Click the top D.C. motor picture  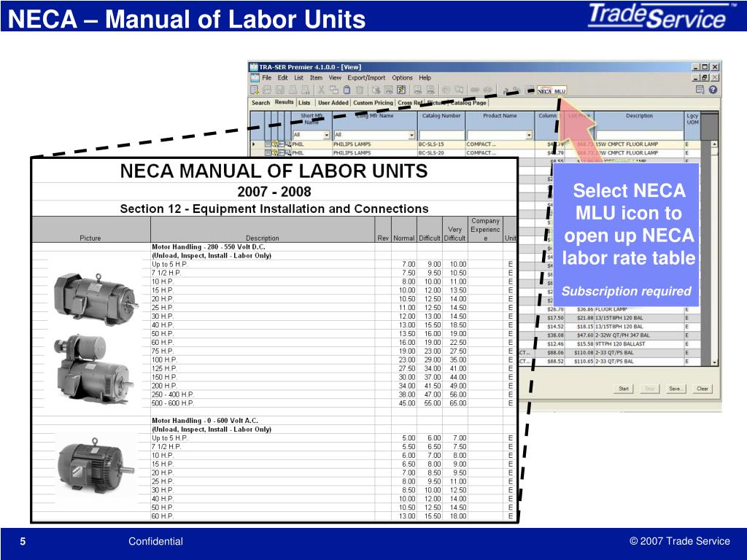[x=96, y=298]
